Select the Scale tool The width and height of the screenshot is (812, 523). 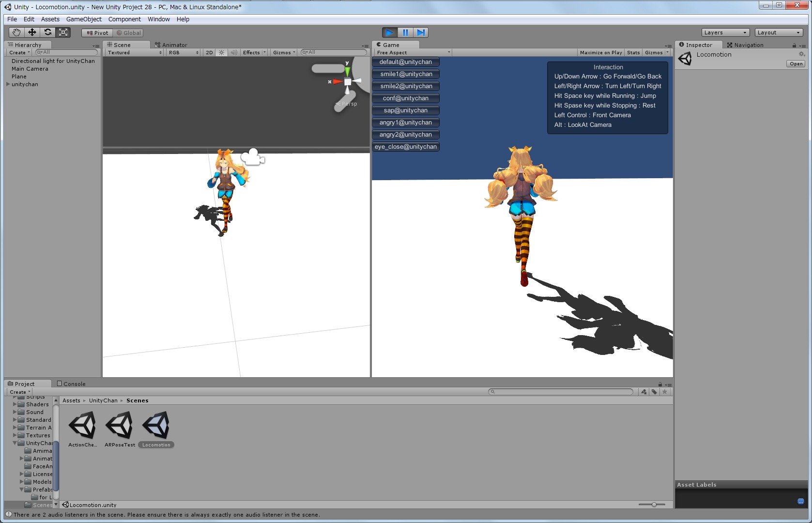click(63, 32)
